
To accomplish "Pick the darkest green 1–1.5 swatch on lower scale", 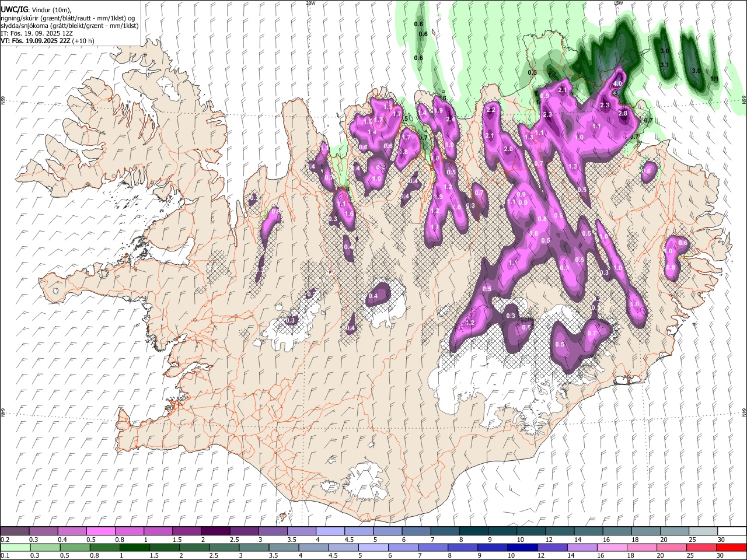I will pos(135,548).
